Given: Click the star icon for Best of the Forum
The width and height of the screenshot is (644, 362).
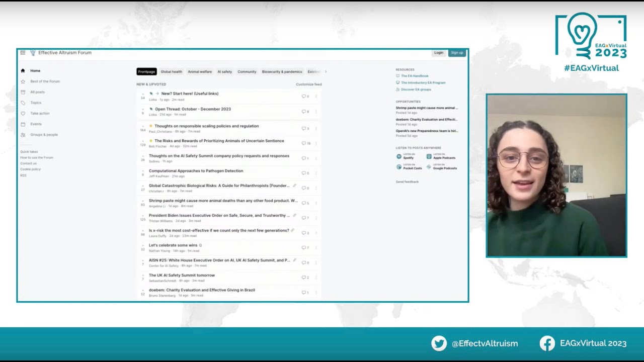Looking at the screenshot, I should [23, 81].
